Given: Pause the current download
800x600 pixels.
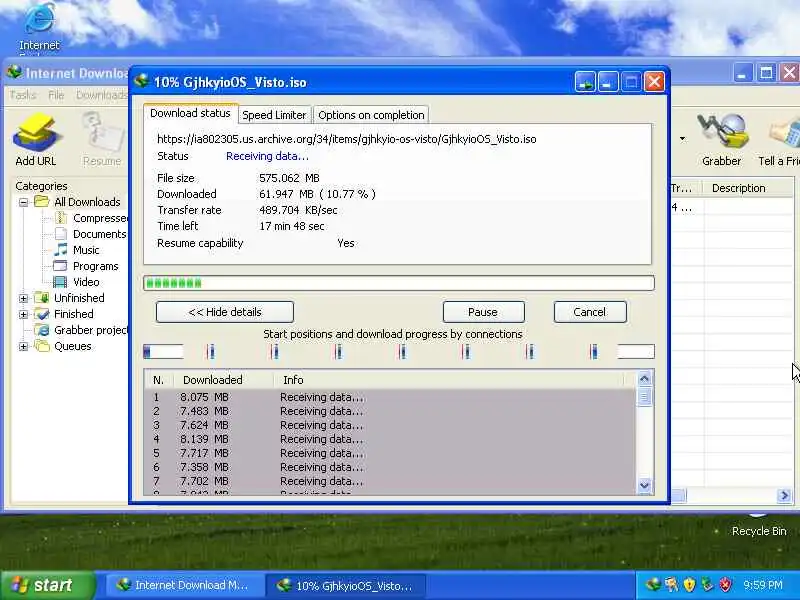Looking at the screenshot, I should pyautogui.click(x=483, y=312).
